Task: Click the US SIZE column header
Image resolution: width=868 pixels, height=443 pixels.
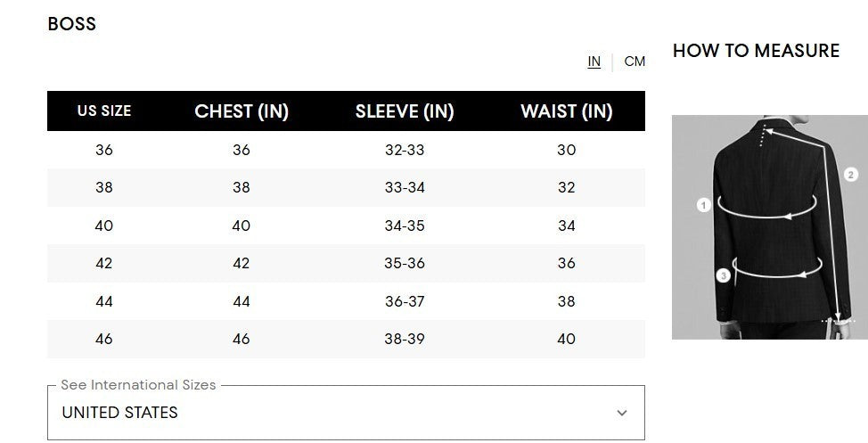Action: [x=104, y=111]
